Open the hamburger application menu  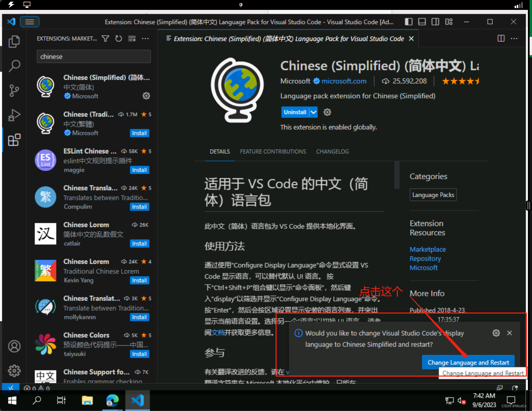pos(30,22)
